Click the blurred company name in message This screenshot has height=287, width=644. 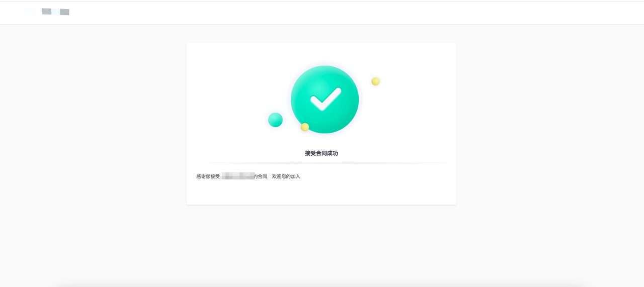238,176
